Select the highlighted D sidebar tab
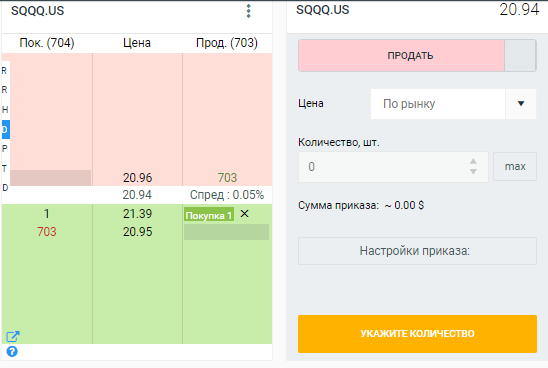 (x=5, y=130)
